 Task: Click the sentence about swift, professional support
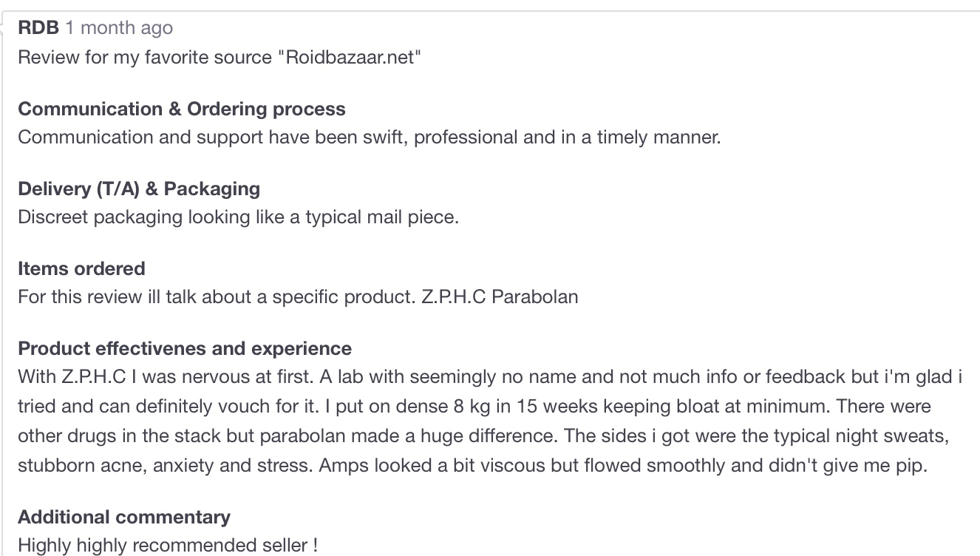pos(369,138)
